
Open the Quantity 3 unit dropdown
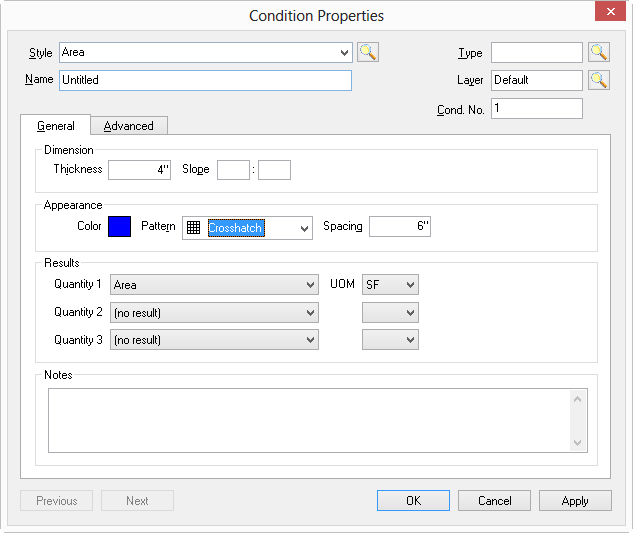[x=390, y=340]
